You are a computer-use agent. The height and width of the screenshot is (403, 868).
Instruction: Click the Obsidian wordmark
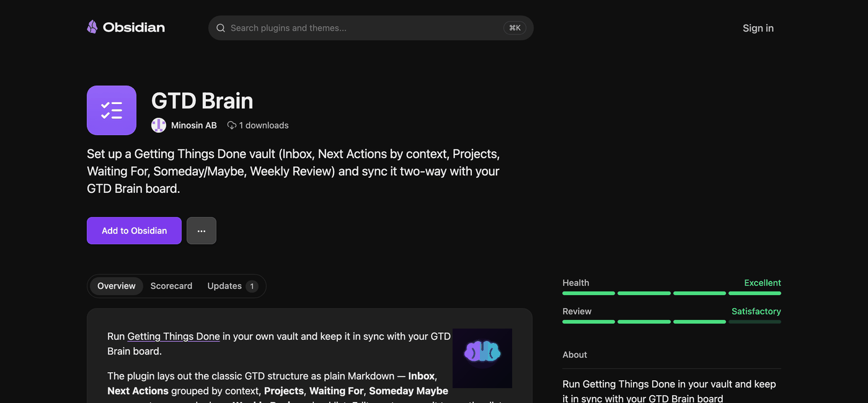(134, 27)
